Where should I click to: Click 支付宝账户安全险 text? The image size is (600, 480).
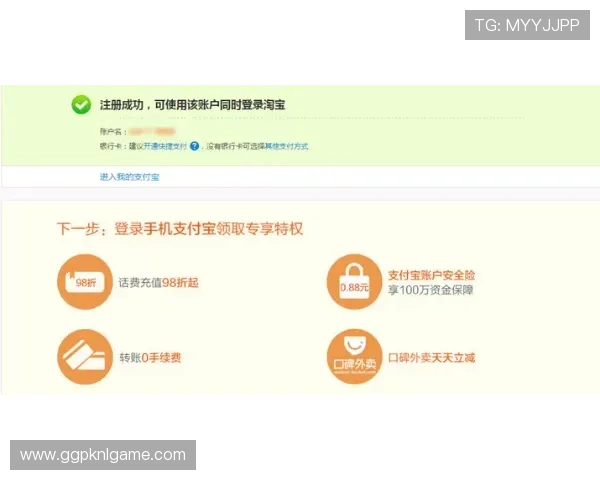pyautogui.click(x=432, y=275)
